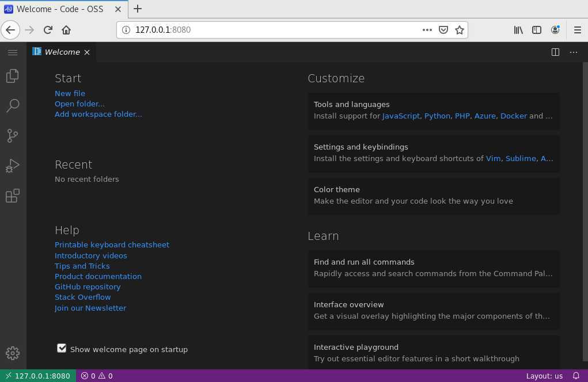The width and height of the screenshot is (588, 382).
Task: Reload the page in browser
Action: click(x=48, y=30)
